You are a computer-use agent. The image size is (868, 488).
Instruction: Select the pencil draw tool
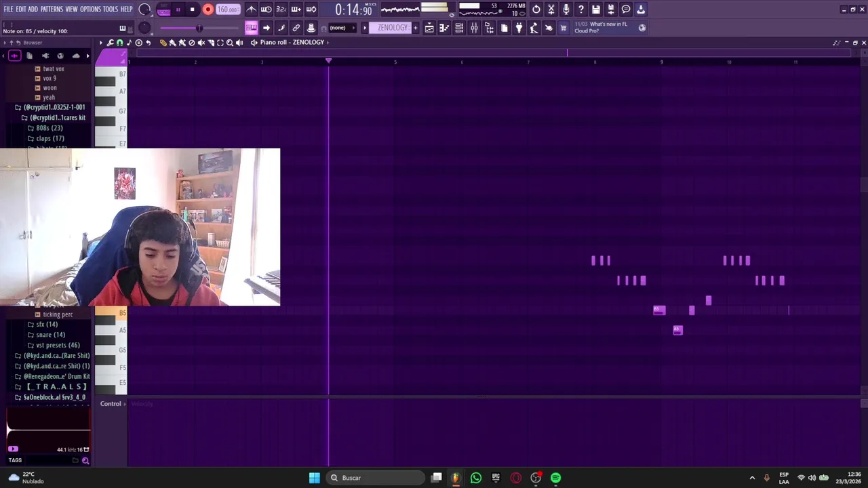click(163, 43)
